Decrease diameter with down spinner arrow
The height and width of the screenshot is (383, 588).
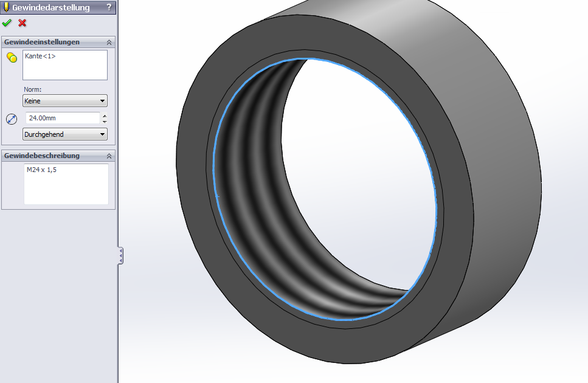[x=105, y=122]
